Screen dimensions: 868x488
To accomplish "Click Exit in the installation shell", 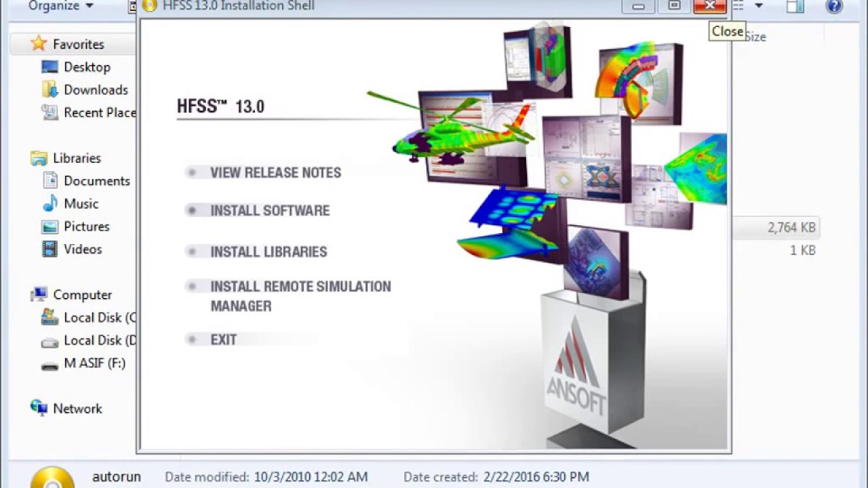I will point(223,340).
